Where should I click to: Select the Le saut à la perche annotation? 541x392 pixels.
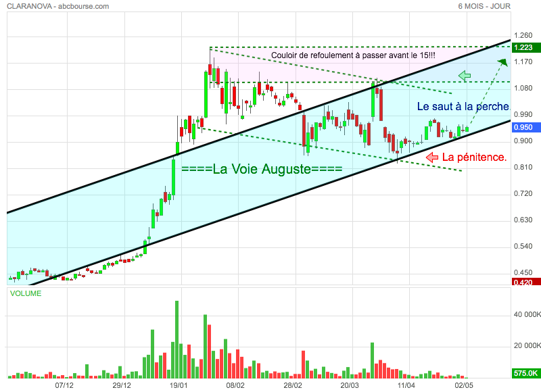click(463, 107)
